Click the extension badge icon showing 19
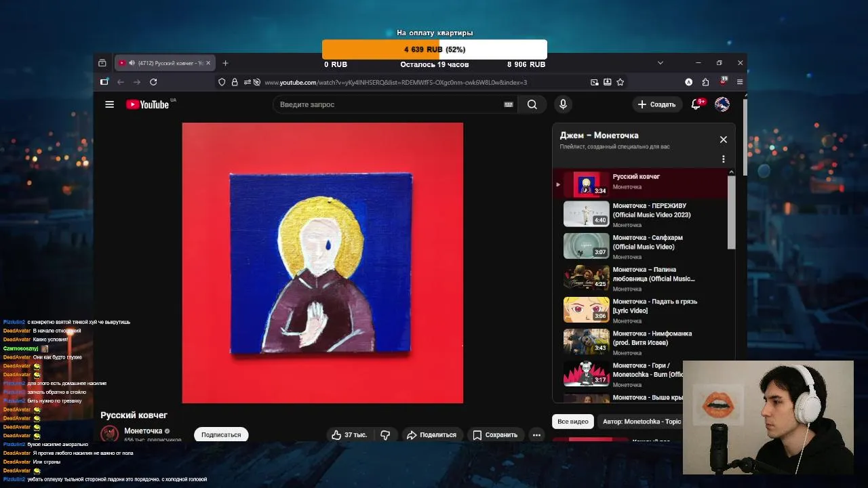868x488 pixels. pos(724,81)
